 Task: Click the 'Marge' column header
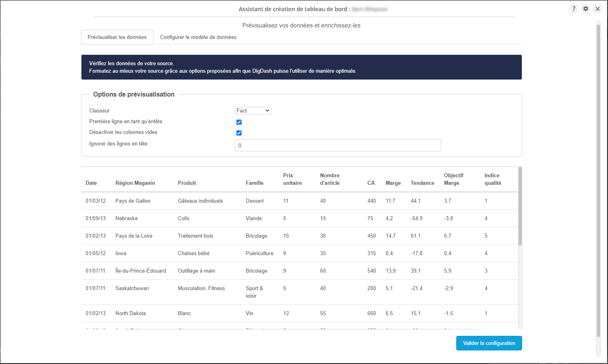(x=393, y=183)
